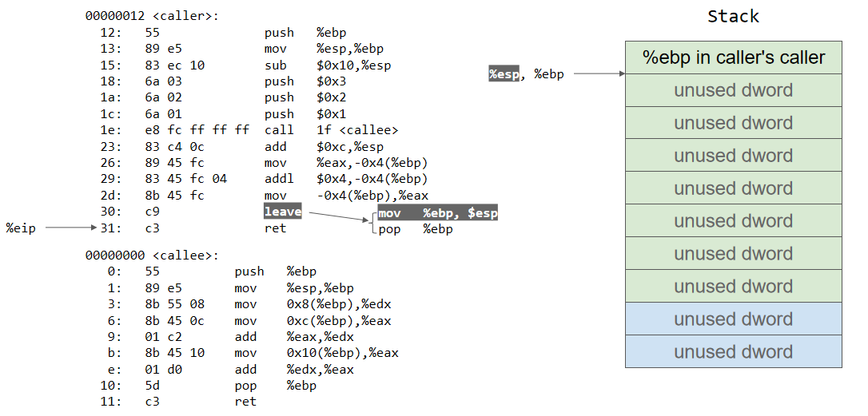This screenshot has width=868, height=416.
Task: Click the %ebp label beside the stack arrow
Action: pos(548,74)
